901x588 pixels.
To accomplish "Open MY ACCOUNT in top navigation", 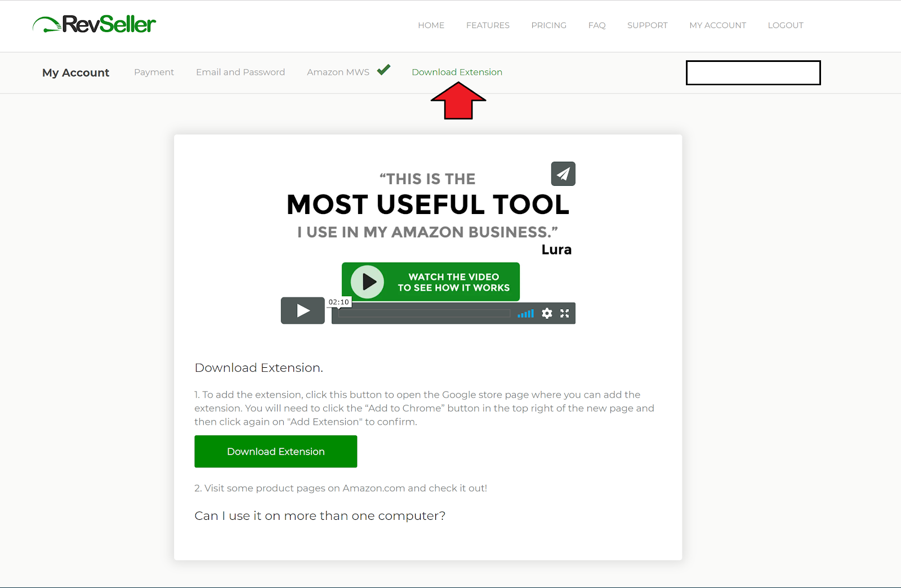I will coord(717,25).
